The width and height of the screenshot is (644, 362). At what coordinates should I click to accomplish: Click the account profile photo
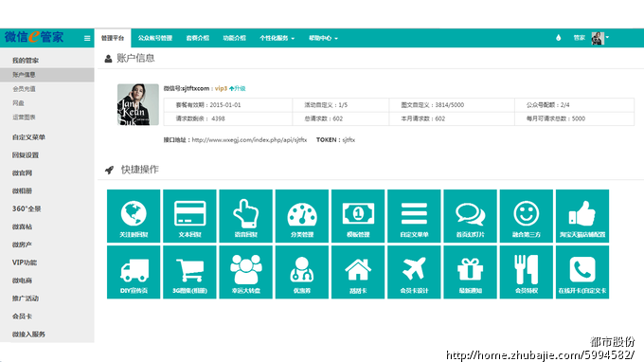click(138, 104)
